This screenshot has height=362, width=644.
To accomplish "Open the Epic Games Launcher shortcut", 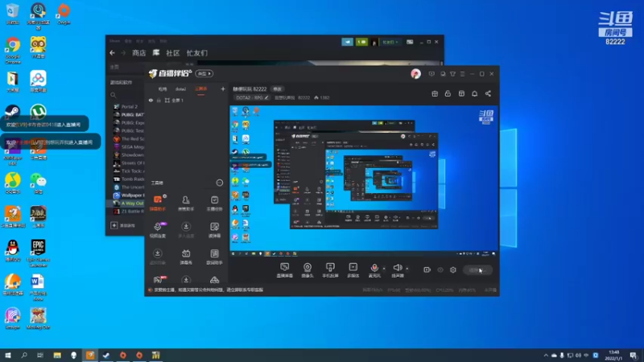I will tap(38, 253).
